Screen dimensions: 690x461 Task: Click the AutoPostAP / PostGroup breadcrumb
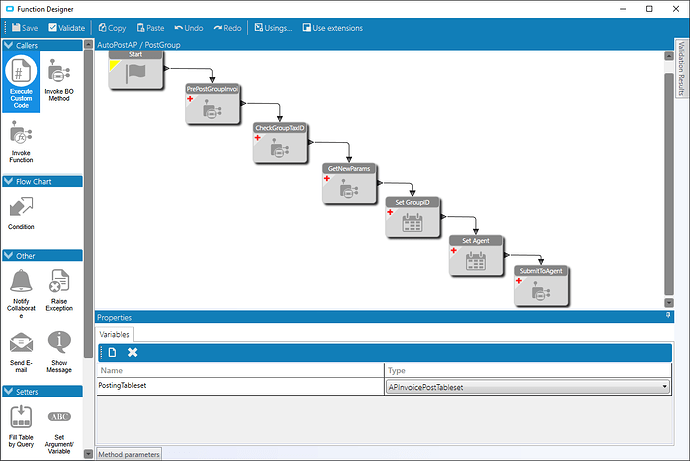139,45
